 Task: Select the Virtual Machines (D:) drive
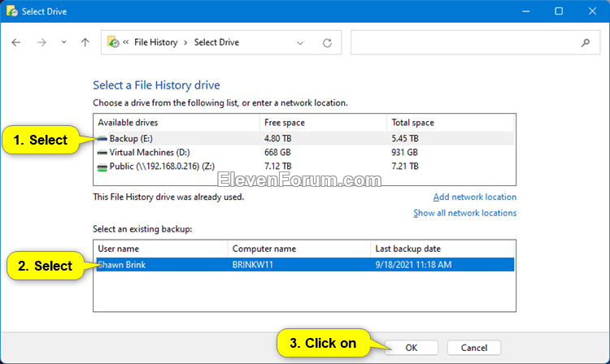(x=305, y=152)
